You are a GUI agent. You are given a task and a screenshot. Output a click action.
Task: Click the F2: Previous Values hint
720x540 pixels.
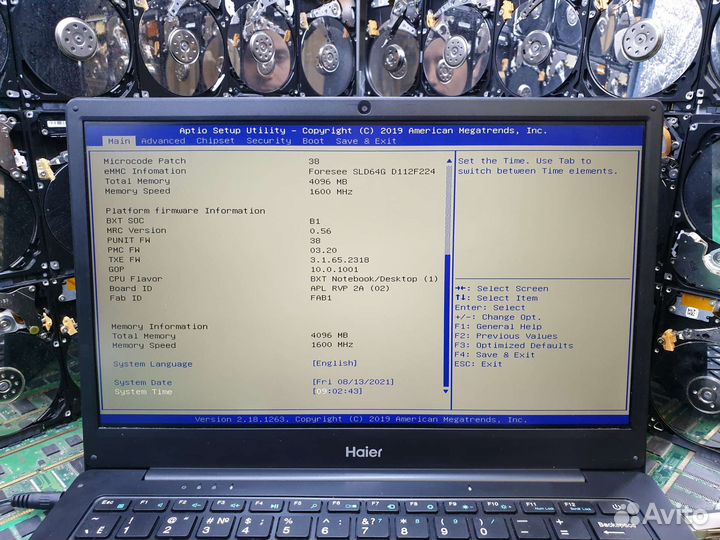[506, 336]
